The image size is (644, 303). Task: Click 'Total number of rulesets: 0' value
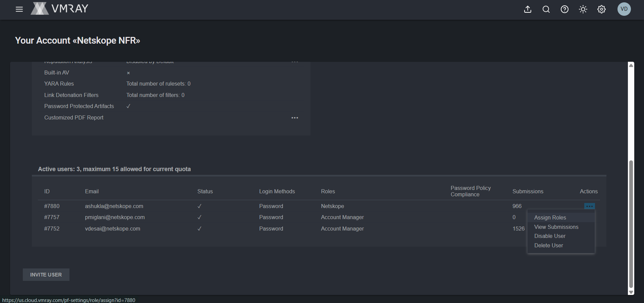tap(158, 84)
